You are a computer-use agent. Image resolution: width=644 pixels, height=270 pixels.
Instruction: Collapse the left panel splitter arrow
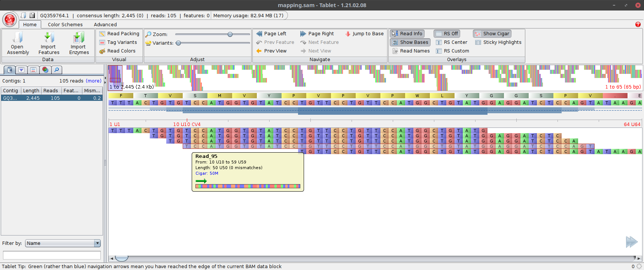point(105,78)
